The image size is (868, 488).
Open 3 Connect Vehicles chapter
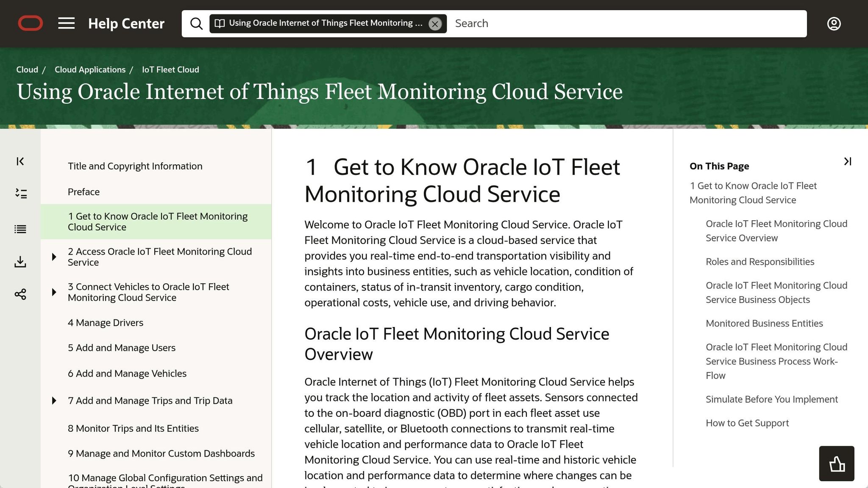click(148, 292)
